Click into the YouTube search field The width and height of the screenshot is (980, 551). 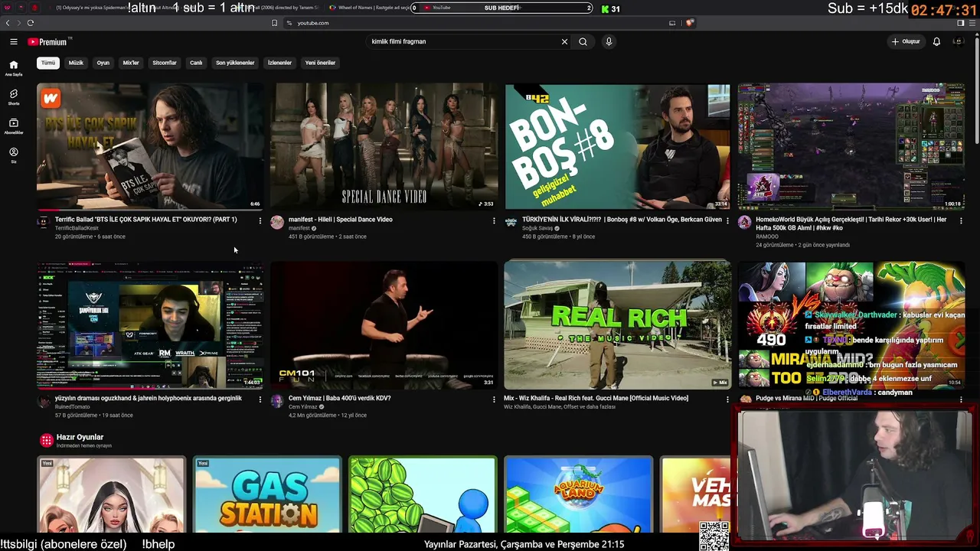[463, 42]
